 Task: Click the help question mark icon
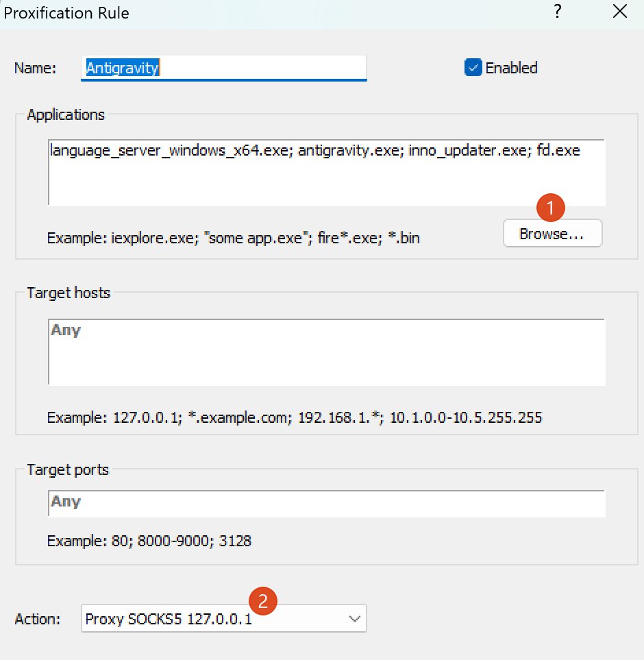(x=558, y=12)
